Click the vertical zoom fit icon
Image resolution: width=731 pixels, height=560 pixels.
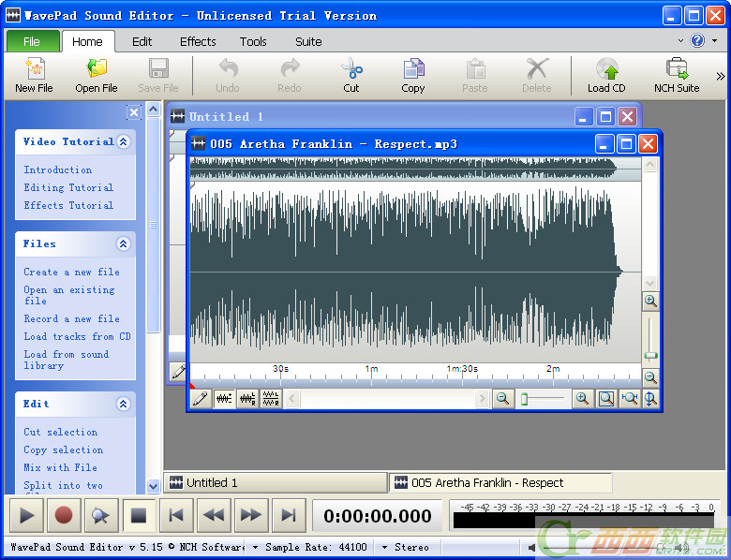650,399
